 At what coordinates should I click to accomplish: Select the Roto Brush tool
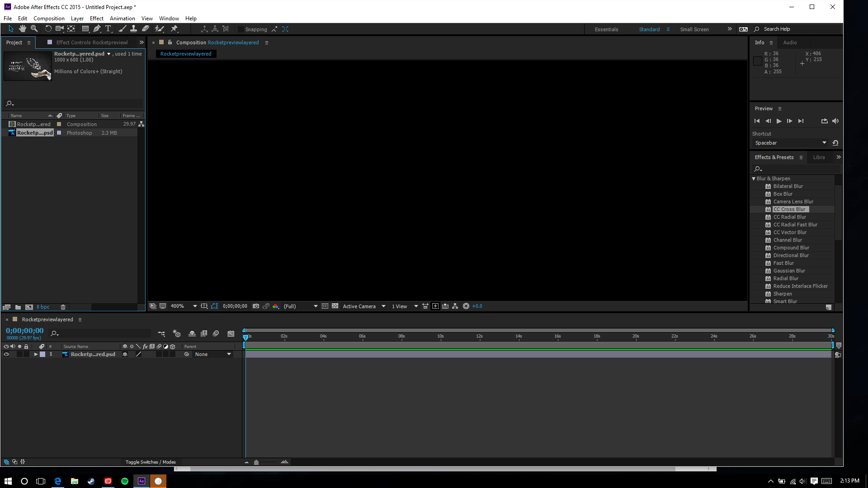(x=160, y=28)
